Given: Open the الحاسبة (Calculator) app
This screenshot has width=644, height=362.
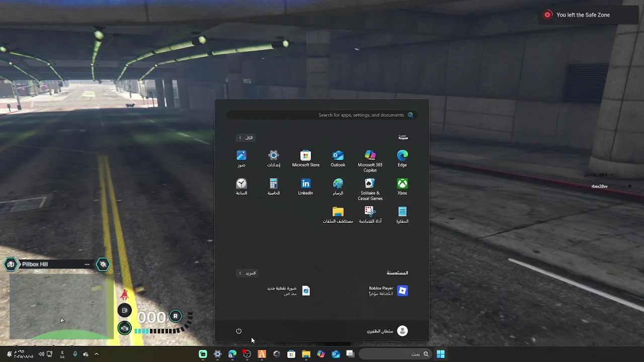Looking at the screenshot, I should tap(273, 186).
